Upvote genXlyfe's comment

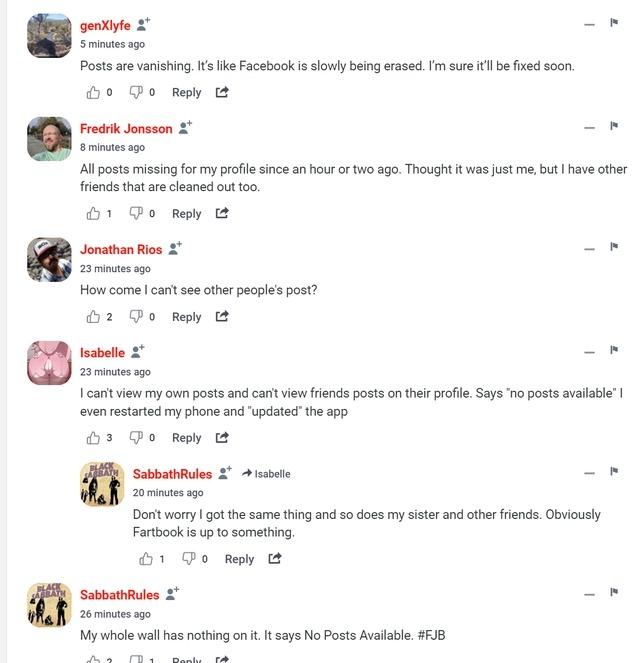pos(94,92)
